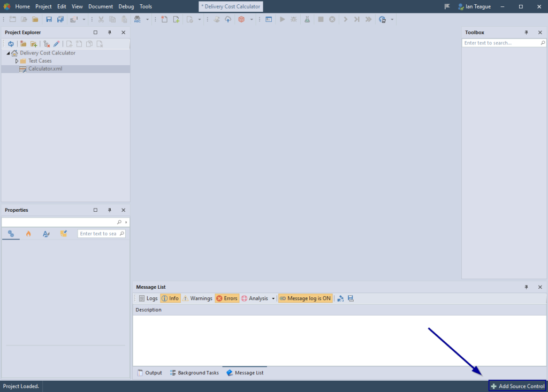Click the Cancel circle X icon in the toolbar
This screenshot has width=548, height=392.
[332, 20]
